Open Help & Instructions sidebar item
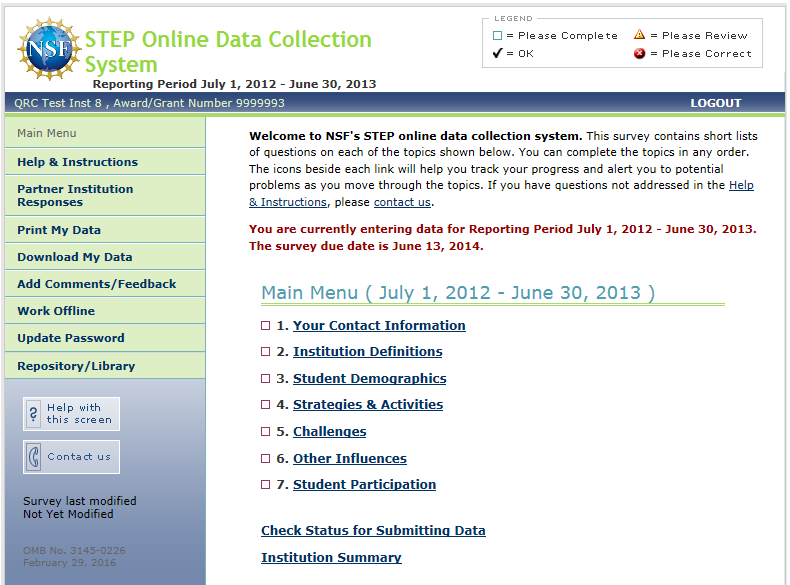 [x=105, y=162]
